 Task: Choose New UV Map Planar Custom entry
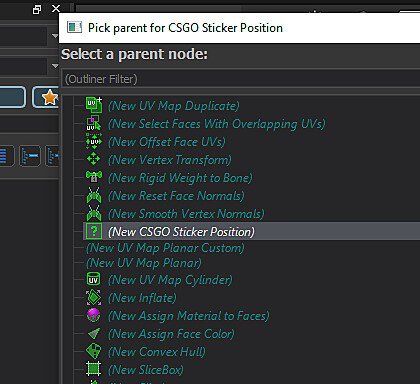tap(165, 248)
